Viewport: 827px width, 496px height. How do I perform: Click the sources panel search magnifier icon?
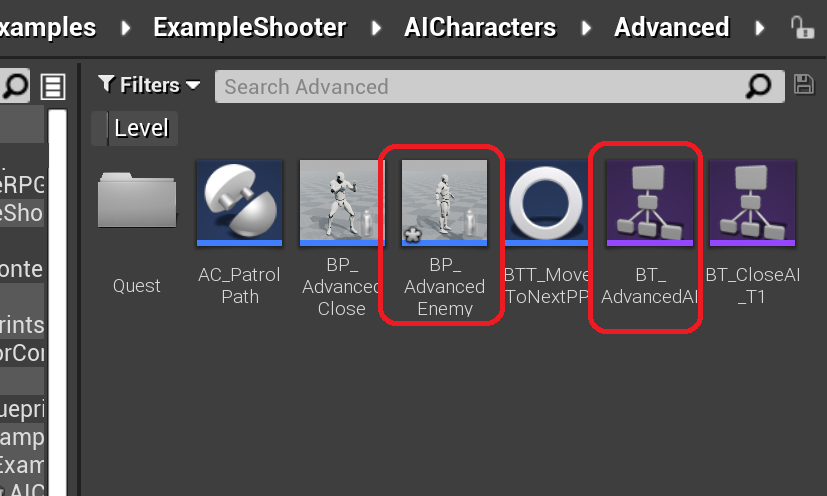tap(15, 85)
